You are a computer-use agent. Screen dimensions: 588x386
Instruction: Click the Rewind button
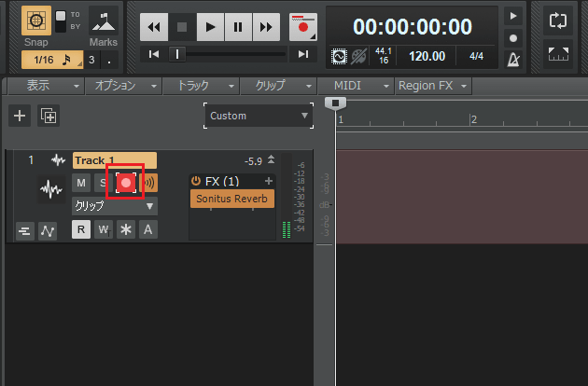point(156,27)
